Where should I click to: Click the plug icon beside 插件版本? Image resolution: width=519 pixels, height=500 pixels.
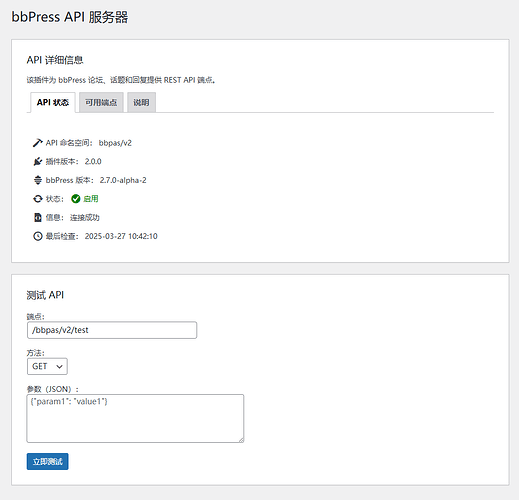click(38, 161)
